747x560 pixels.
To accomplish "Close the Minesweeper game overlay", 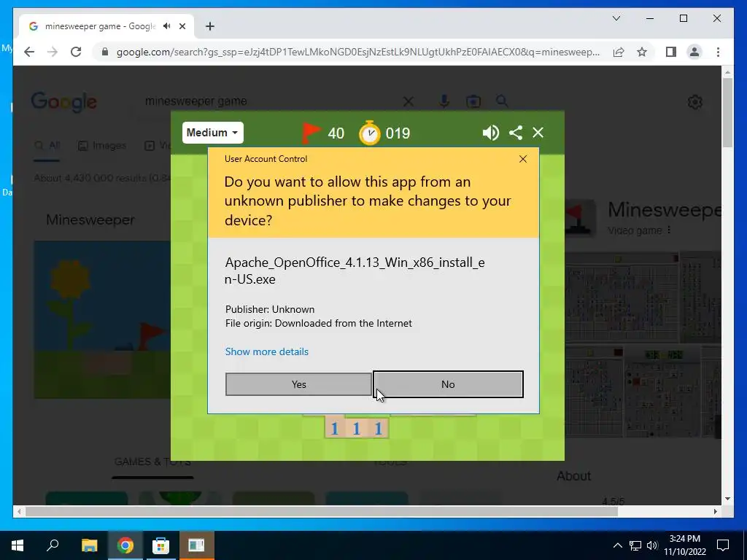I will pos(538,133).
